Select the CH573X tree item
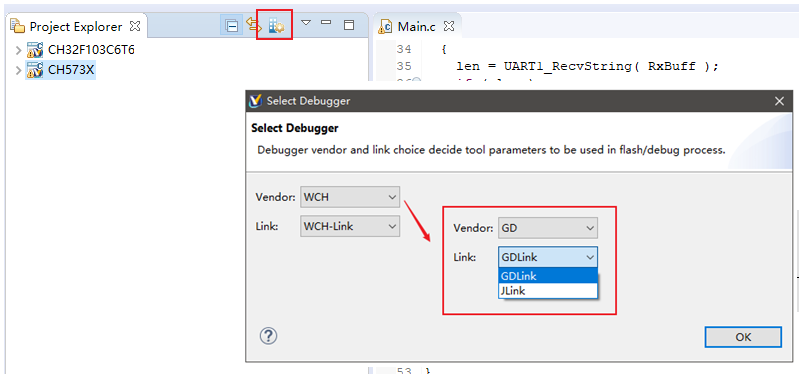 coord(71,70)
